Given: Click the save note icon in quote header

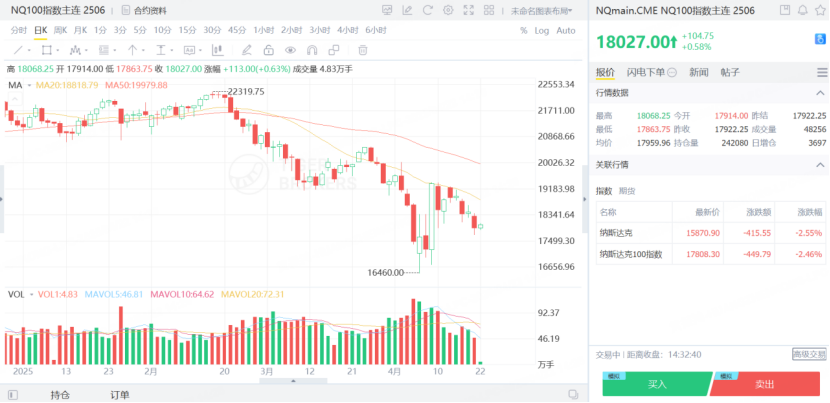Looking at the screenshot, I should click(x=785, y=10).
